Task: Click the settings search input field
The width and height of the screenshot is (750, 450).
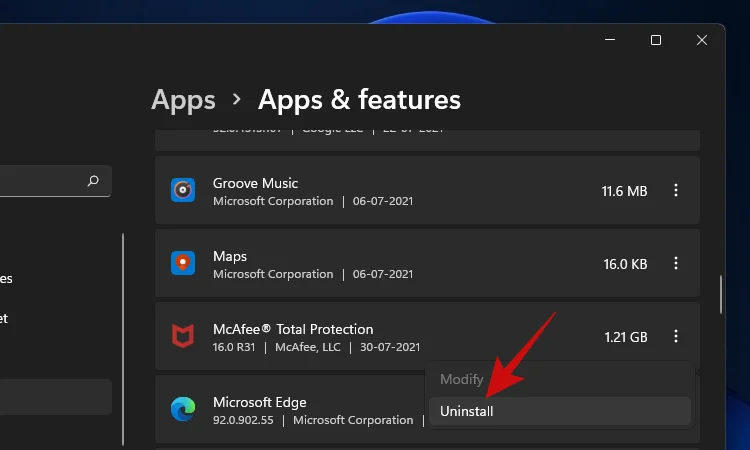Action: [55, 181]
